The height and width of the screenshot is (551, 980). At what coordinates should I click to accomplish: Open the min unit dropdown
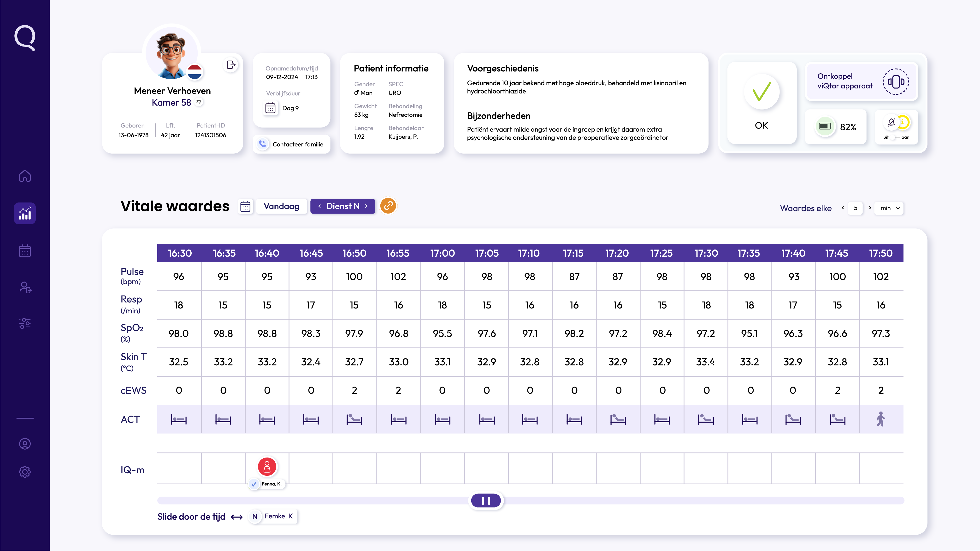[x=889, y=208]
